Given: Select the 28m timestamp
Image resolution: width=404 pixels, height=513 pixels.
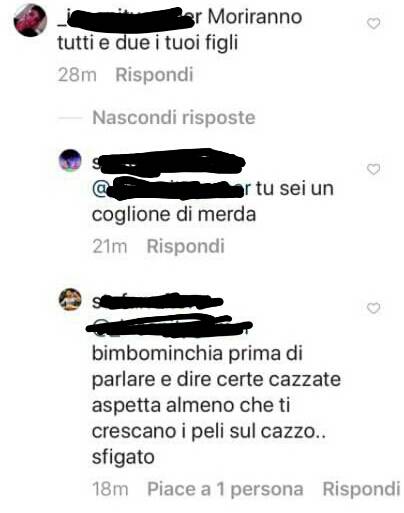Looking at the screenshot, I should (x=77, y=74).
